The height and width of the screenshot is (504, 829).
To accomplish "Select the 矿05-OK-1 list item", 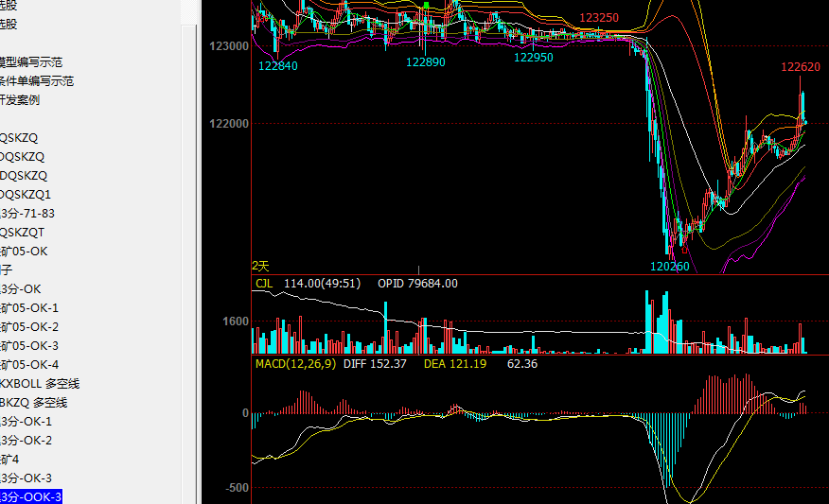I will (29, 308).
